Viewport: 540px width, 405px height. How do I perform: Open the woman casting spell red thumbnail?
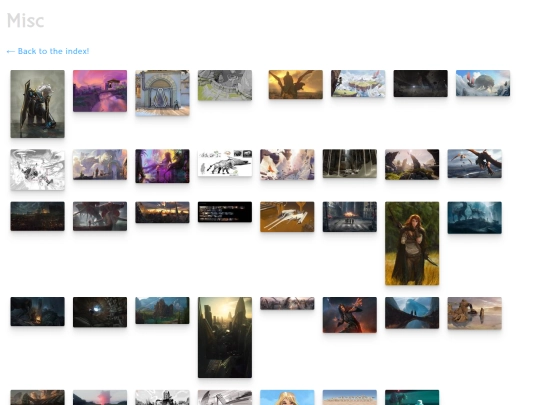click(x=350, y=315)
